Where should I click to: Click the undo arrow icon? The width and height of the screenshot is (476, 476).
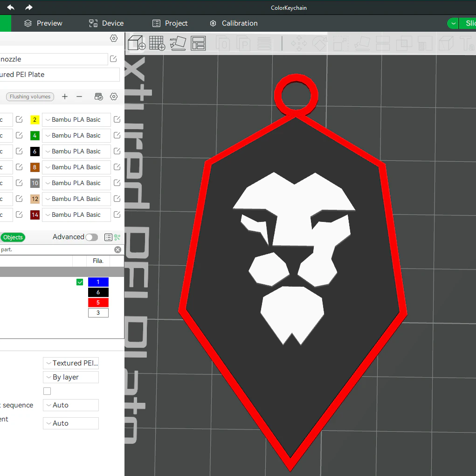pyautogui.click(x=11, y=7)
